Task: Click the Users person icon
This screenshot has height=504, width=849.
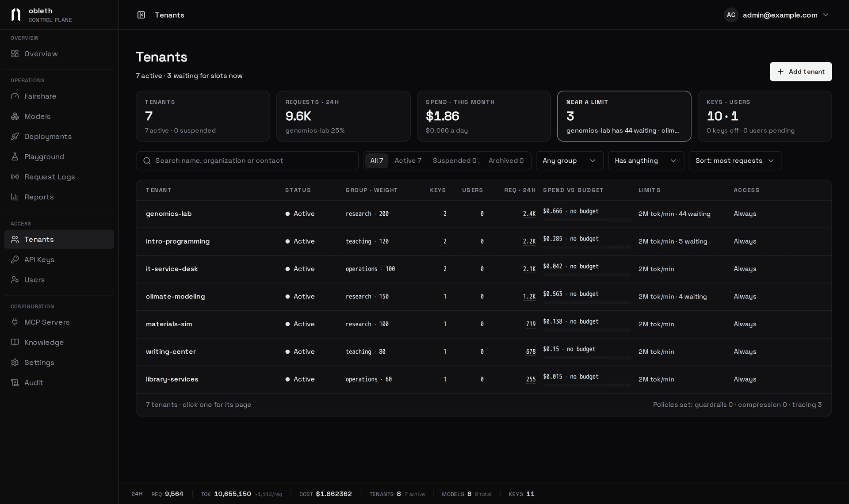Action: point(15,279)
